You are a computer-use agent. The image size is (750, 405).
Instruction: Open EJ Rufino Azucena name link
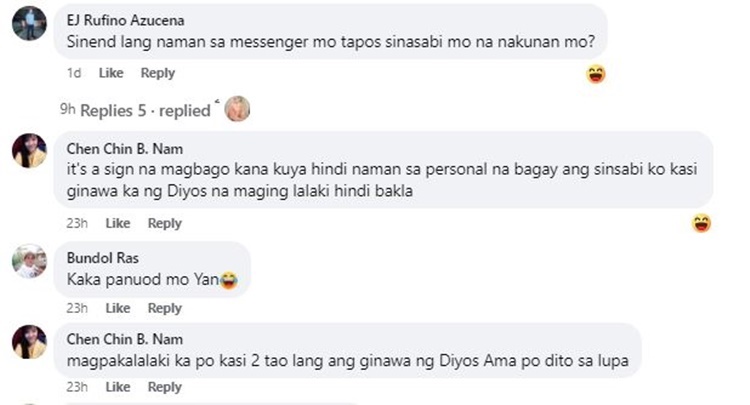point(125,20)
